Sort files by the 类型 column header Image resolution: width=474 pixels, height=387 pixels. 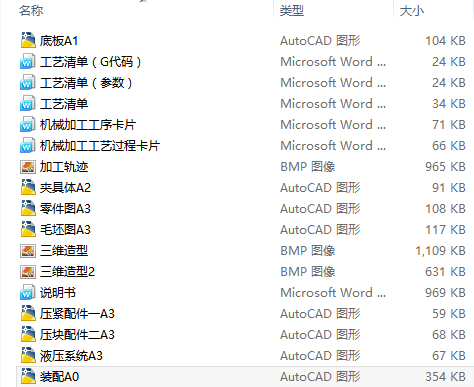[292, 11]
